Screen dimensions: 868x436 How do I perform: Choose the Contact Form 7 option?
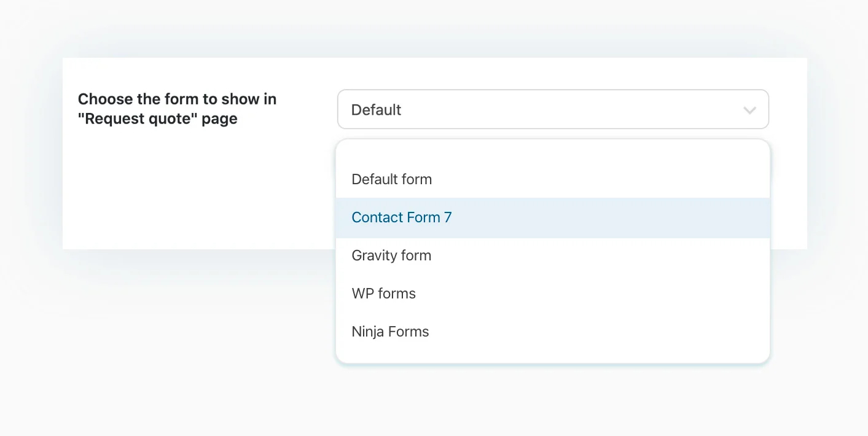point(401,217)
